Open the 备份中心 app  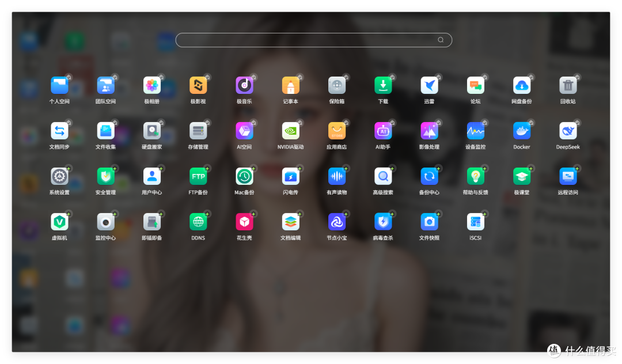429,176
